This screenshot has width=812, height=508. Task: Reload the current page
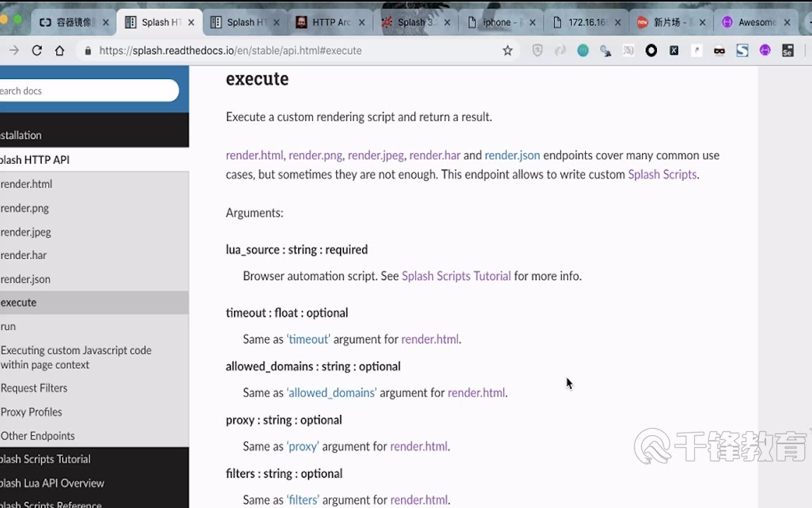[37, 50]
